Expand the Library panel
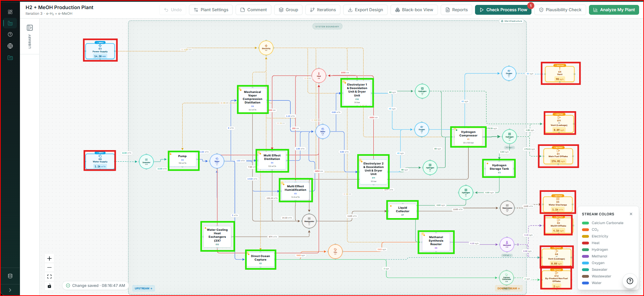Image resolution: width=644 pixels, height=296 pixels. pyautogui.click(x=30, y=28)
